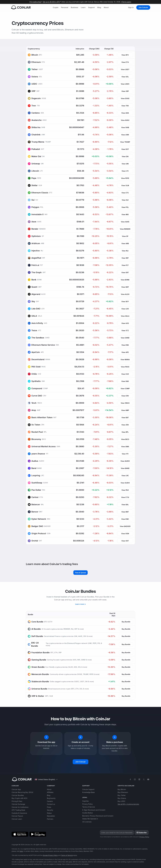Open the Crypto menu in navigation
Screen dimensions: 161x868
click(55, 7)
